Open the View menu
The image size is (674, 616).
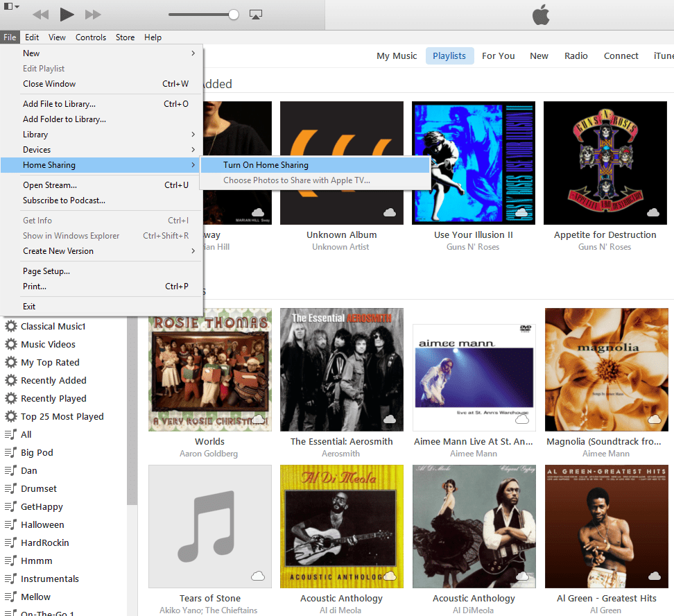[57, 37]
